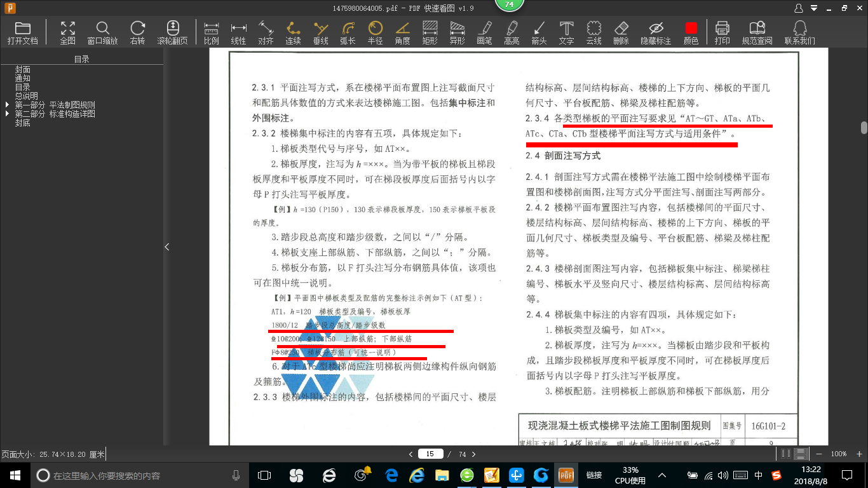Open the user account icon in title bar

point(799,8)
